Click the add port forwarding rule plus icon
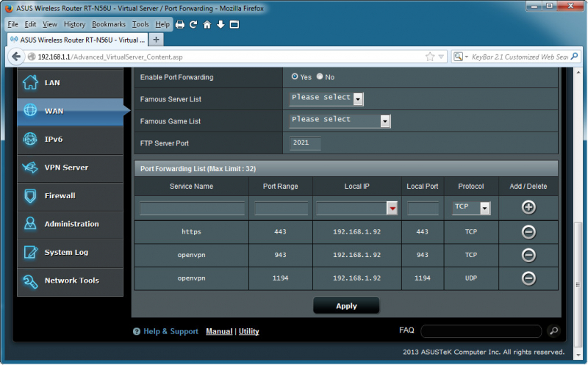 click(x=528, y=207)
